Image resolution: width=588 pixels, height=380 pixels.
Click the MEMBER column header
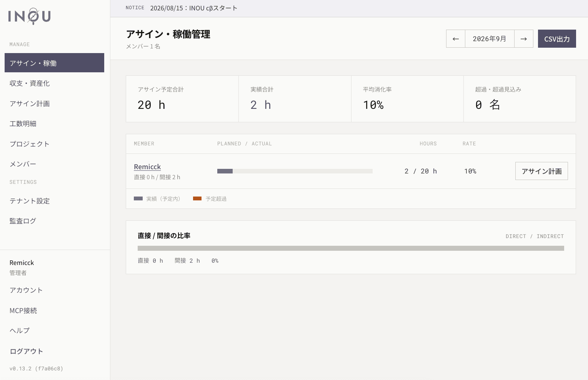coord(144,143)
